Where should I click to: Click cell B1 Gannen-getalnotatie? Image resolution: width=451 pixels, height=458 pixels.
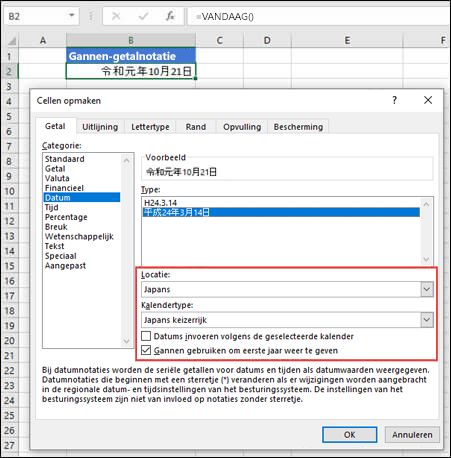[131, 56]
